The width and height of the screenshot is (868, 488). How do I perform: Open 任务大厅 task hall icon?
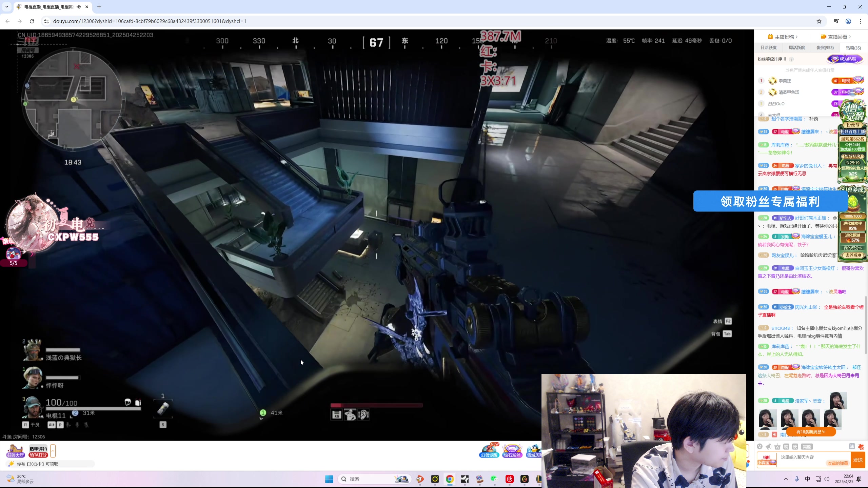click(16, 451)
